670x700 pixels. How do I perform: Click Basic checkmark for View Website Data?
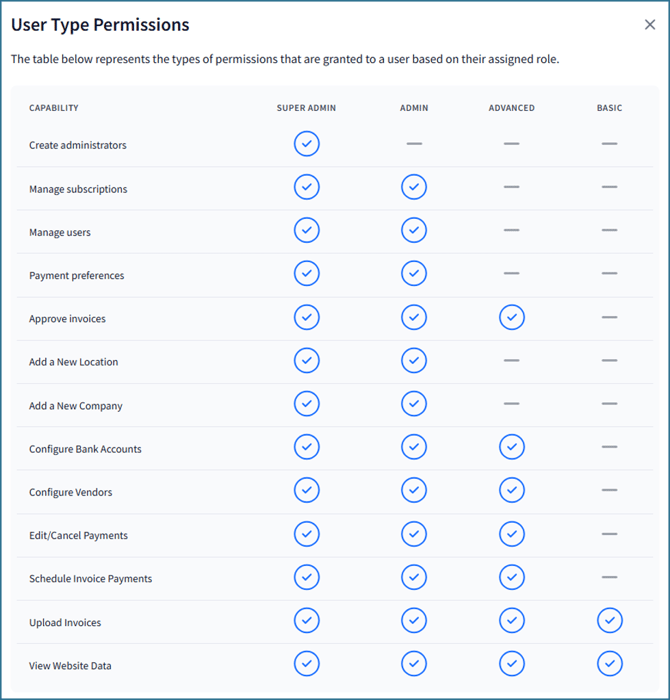coord(609,664)
